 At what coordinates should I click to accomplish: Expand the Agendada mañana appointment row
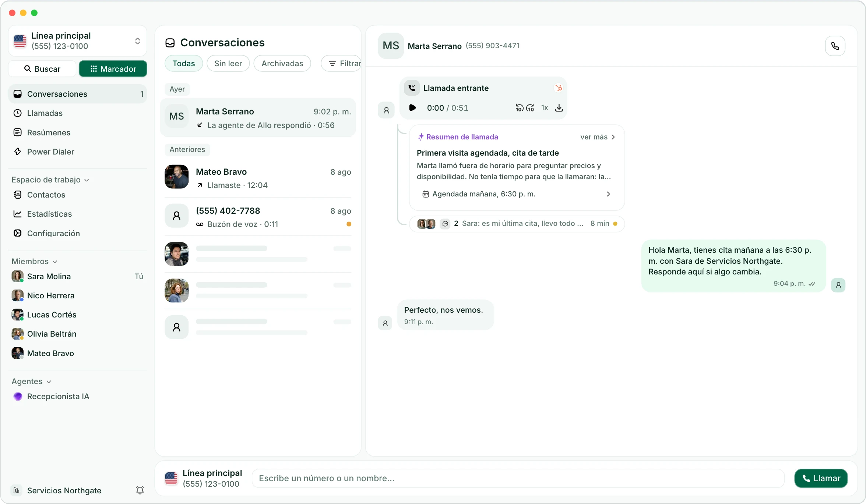point(517,194)
